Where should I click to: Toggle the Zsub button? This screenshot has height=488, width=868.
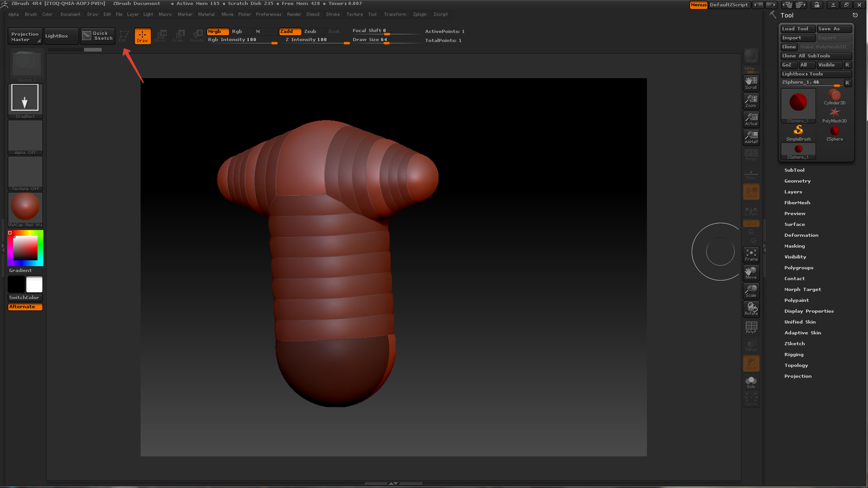click(x=310, y=31)
